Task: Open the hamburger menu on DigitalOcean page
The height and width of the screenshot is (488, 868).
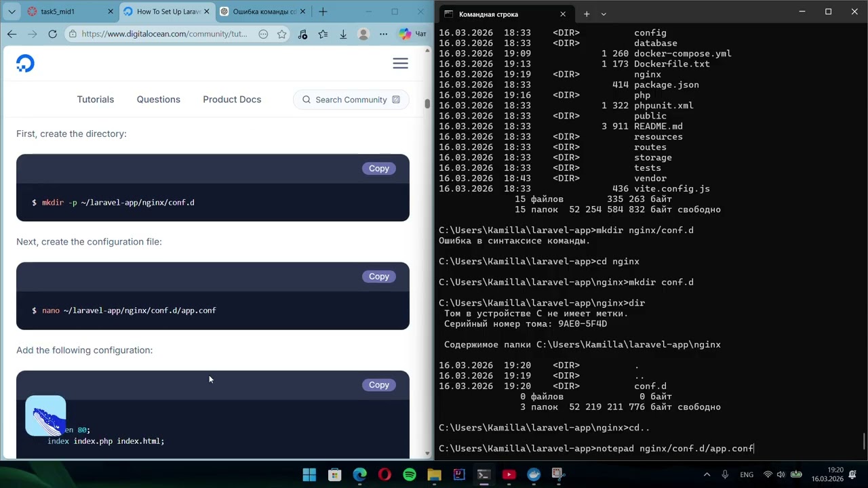Action: (400, 63)
